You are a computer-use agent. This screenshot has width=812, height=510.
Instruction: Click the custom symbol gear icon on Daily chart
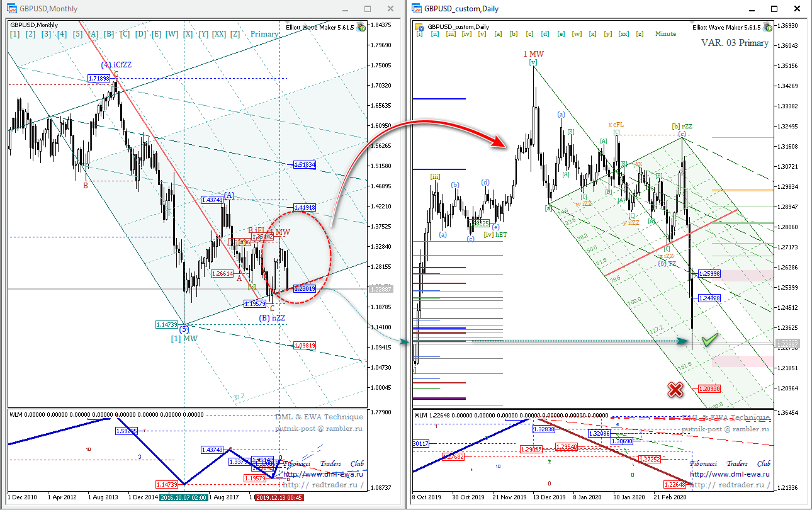coord(420,27)
